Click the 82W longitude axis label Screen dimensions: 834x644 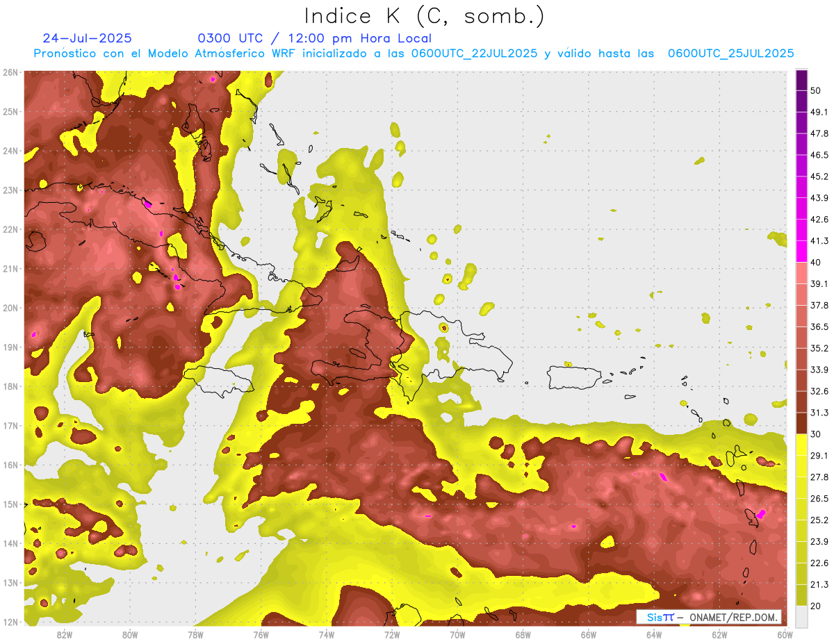pos(65,634)
